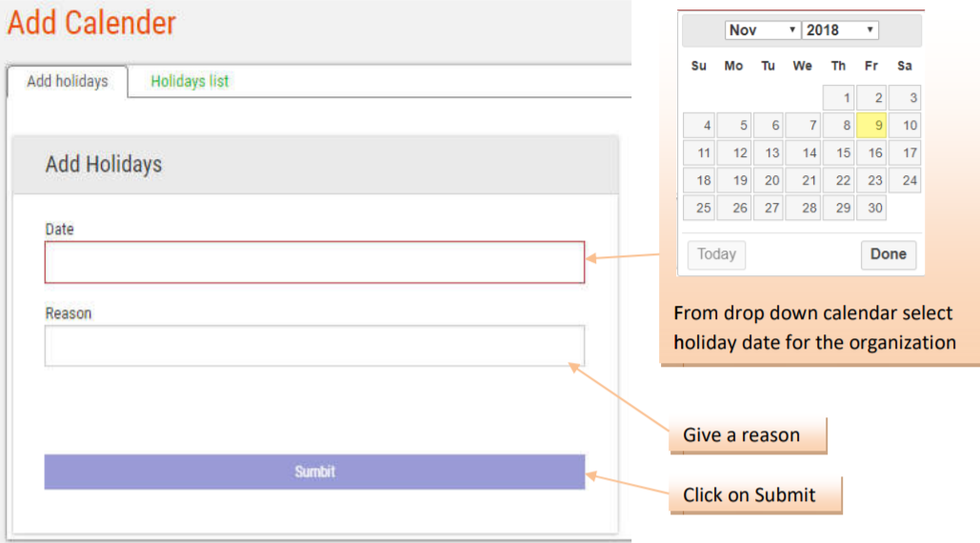Viewport: 980px width, 543px height.
Task: Click the Date input field
Action: [314, 262]
